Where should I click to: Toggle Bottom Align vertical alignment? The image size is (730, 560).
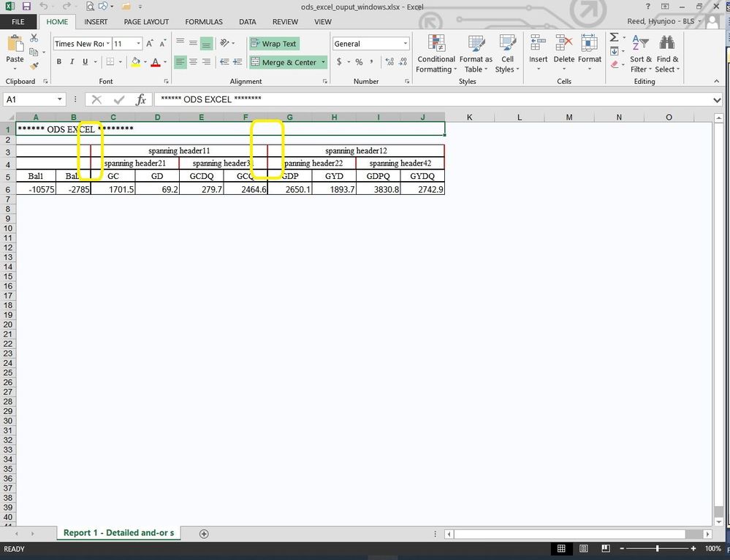point(206,44)
